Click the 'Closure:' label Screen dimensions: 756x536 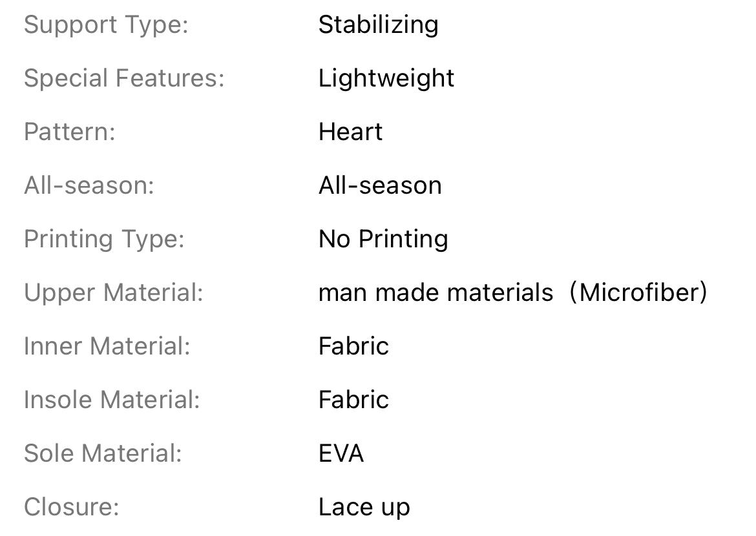pyautogui.click(x=72, y=508)
